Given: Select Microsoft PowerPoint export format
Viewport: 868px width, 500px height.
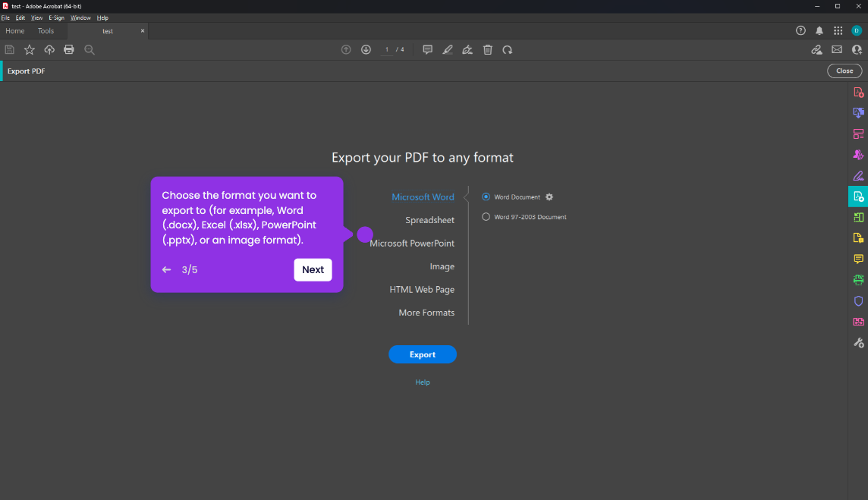Looking at the screenshot, I should coord(412,243).
